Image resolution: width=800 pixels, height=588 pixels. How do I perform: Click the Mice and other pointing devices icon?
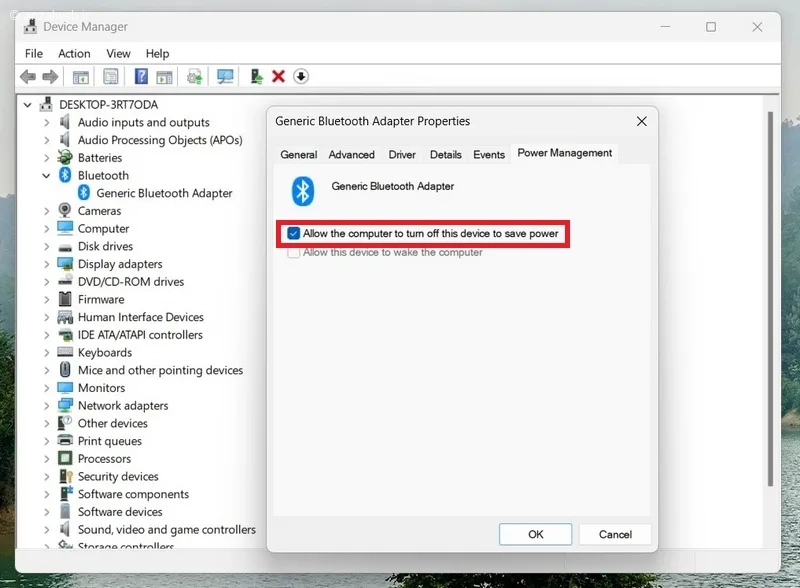click(65, 370)
